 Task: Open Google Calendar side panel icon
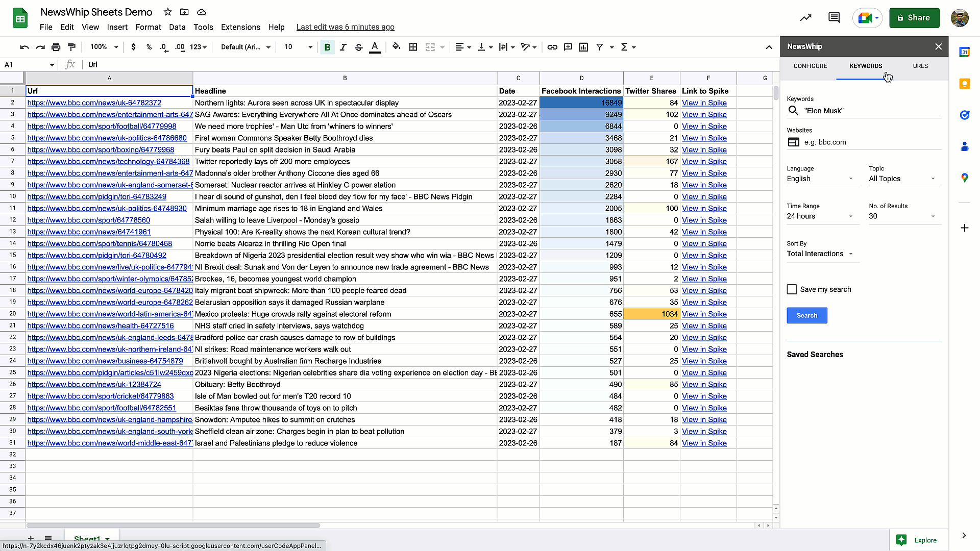[x=964, y=52]
